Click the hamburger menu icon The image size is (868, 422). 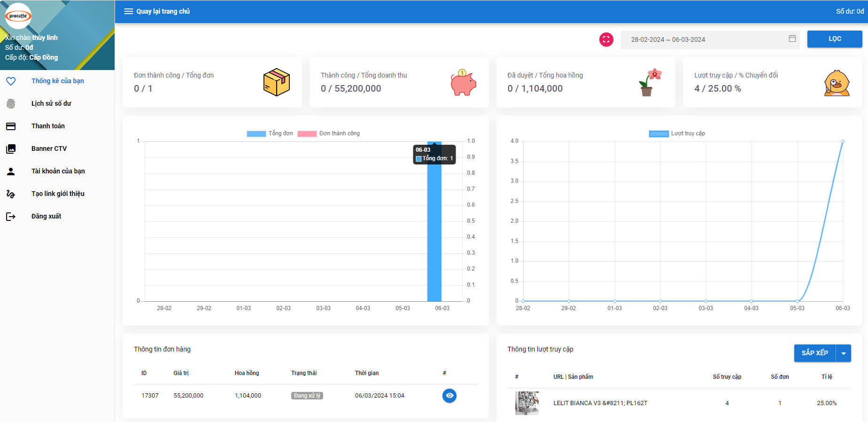(128, 11)
